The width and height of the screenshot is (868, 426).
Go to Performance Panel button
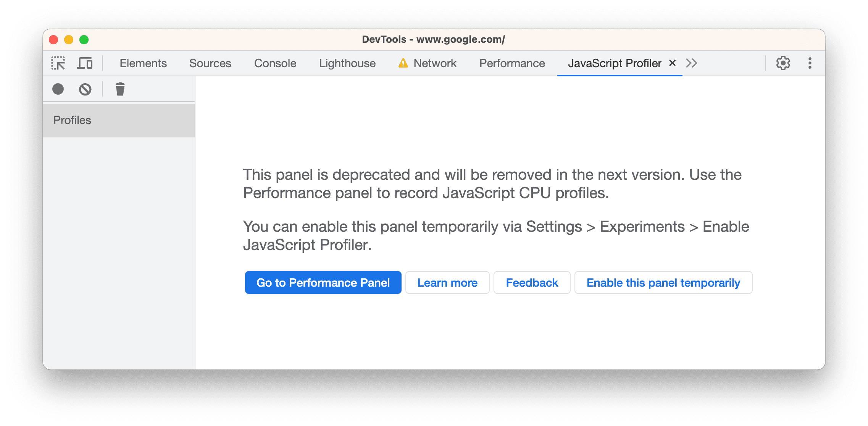(x=323, y=282)
